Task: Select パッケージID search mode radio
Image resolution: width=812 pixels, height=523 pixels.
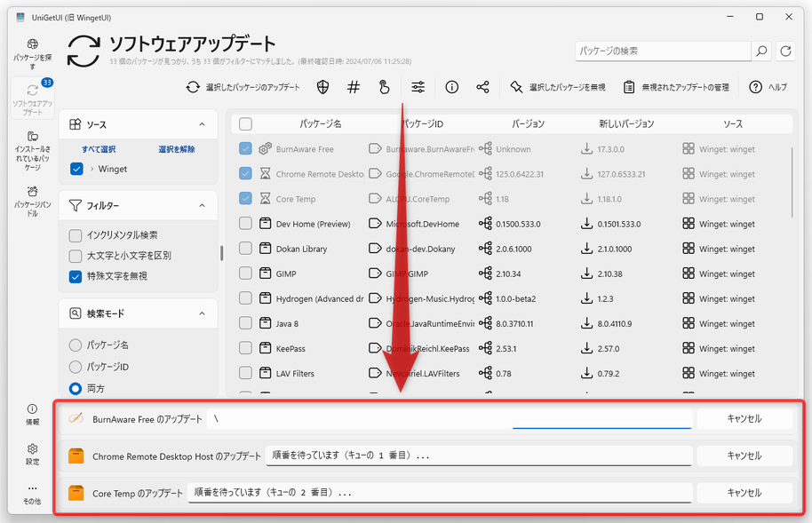Action: pyautogui.click(x=76, y=367)
